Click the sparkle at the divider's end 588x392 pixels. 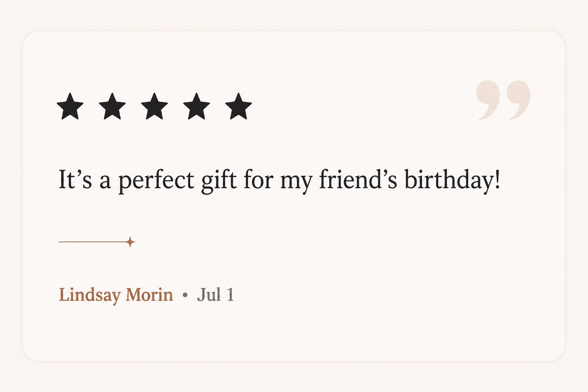click(131, 242)
